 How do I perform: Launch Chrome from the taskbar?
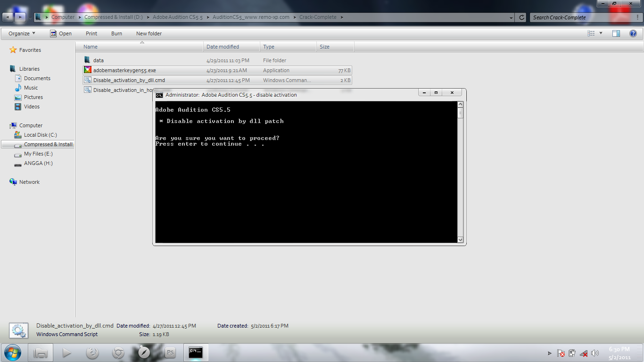pyautogui.click(x=118, y=353)
